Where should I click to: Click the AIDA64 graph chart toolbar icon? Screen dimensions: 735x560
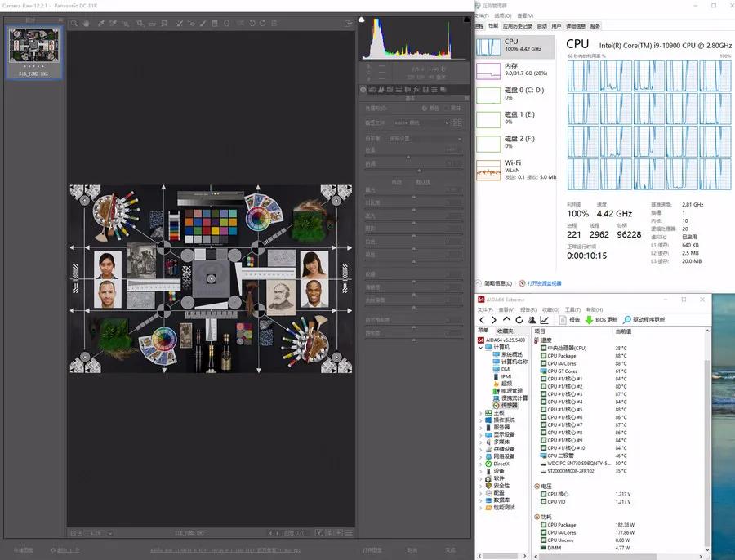pos(545,320)
